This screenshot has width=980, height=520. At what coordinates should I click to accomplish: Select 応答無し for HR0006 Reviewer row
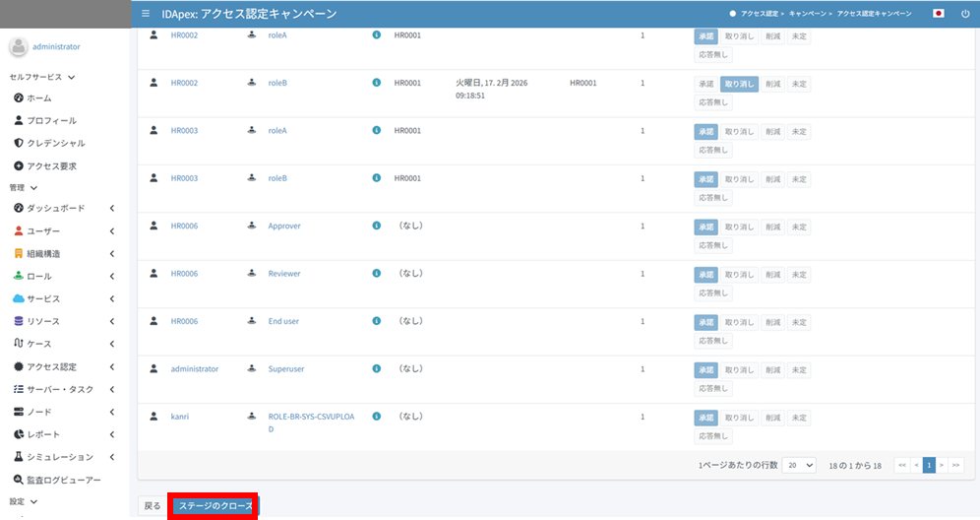(713, 292)
